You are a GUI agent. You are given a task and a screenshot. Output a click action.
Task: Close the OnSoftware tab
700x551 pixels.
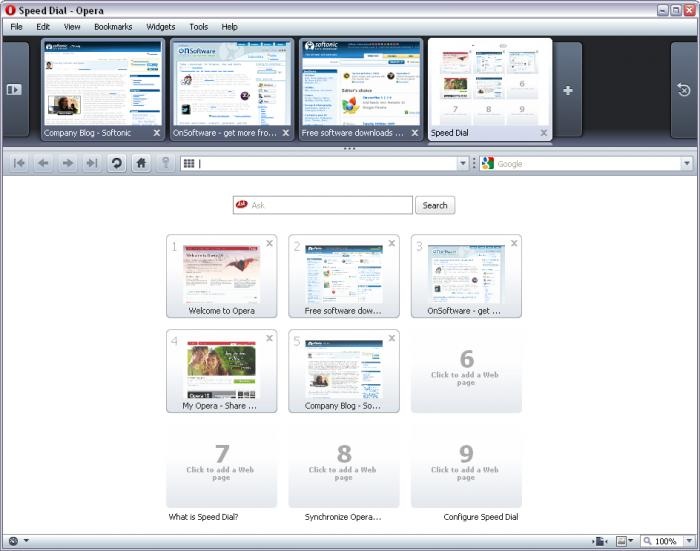click(286, 133)
